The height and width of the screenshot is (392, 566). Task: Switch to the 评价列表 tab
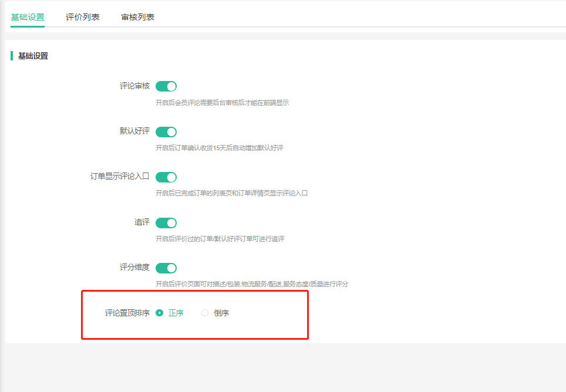82,17
